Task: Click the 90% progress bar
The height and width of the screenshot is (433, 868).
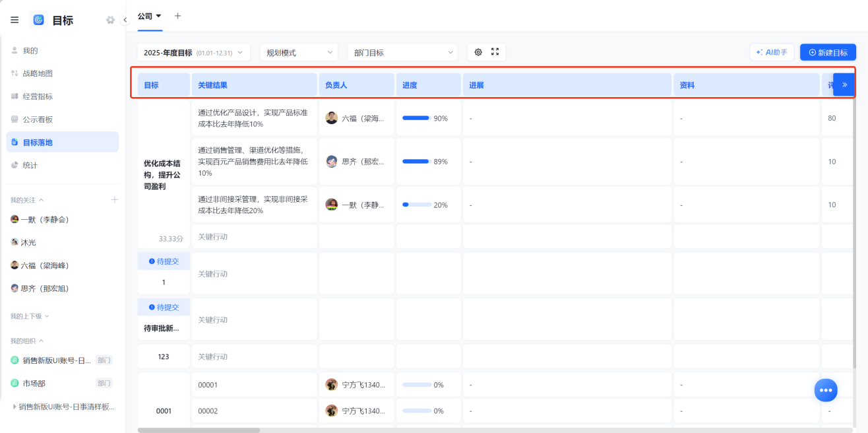Action: pos(417,118)
